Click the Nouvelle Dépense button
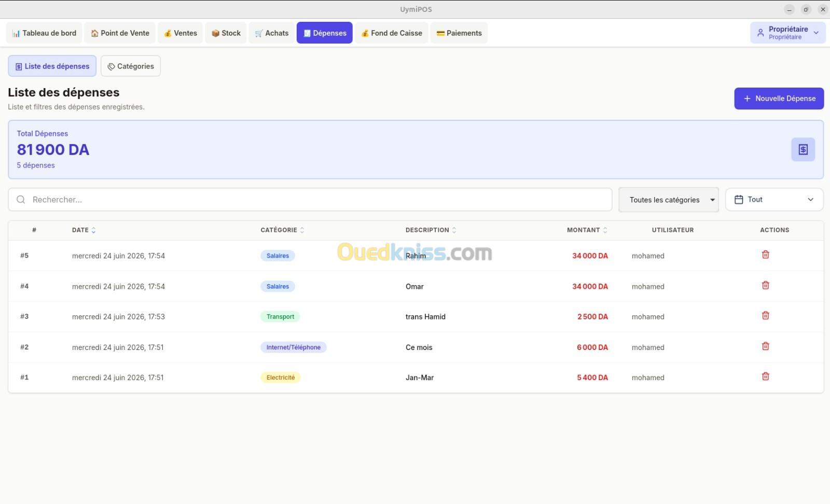The height and width of the screenshot is (504, 830). click(x=779, y=99)
